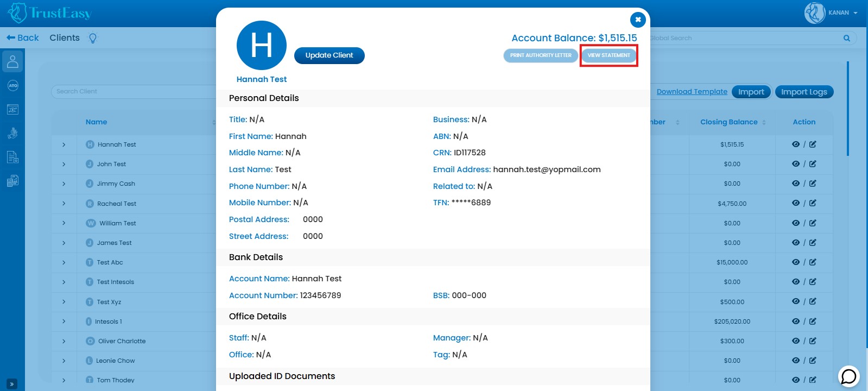Sort table by Name column header
868x391 pixels.
tap(96, 122)
